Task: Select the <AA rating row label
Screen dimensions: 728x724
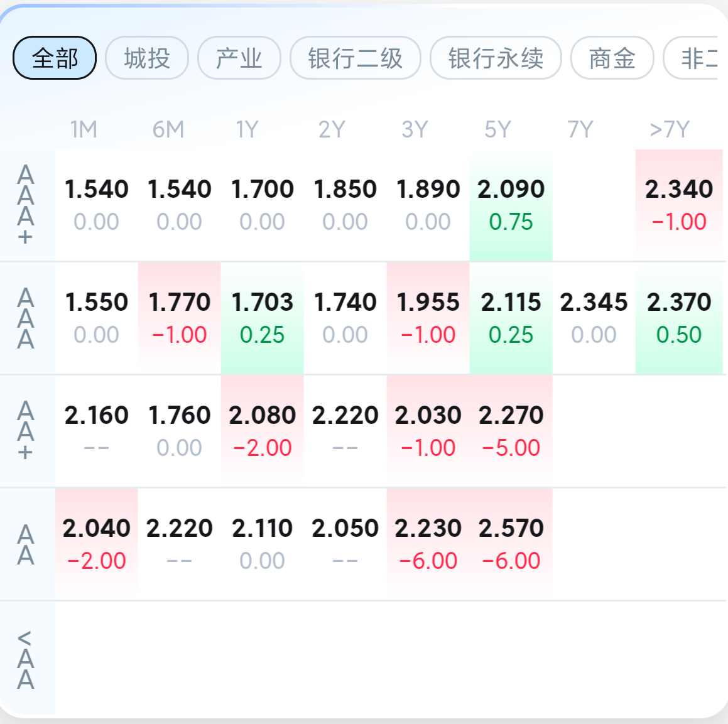Action: coord(26,659)
